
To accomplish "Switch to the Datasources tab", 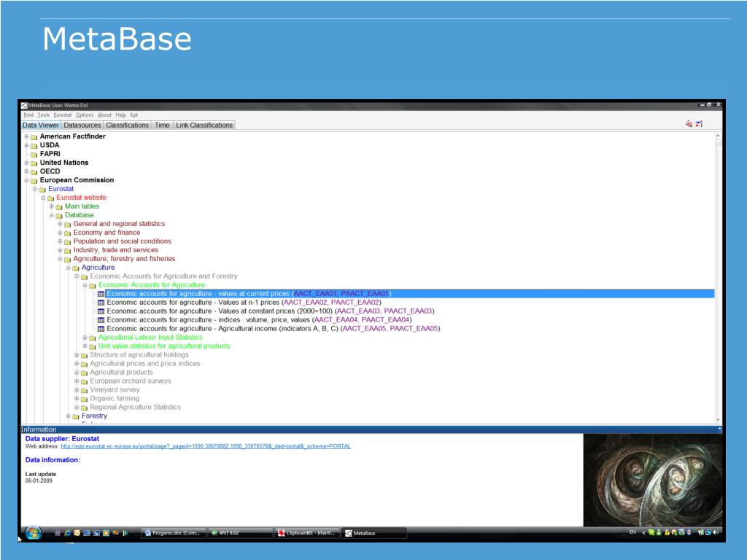I will (82, 125).
